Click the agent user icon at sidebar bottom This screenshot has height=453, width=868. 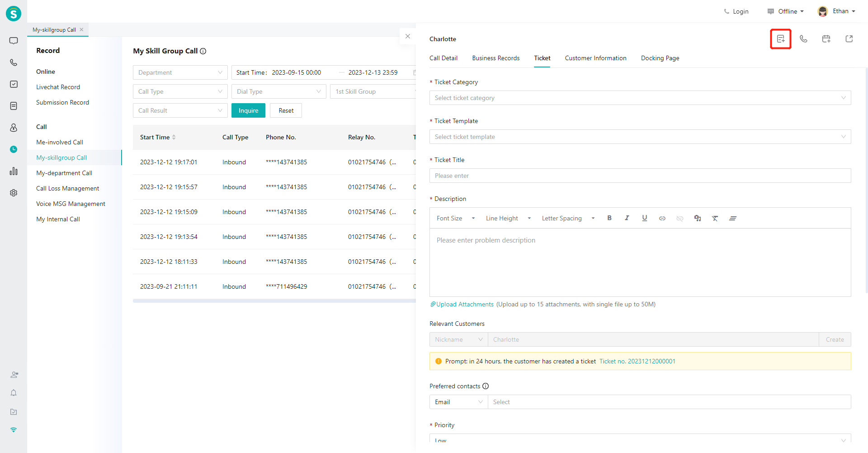tap(14, 375)
